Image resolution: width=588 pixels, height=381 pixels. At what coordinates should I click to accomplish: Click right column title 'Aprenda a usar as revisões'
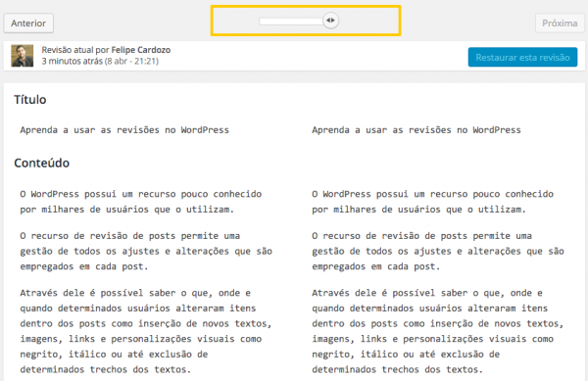[416, 130]
